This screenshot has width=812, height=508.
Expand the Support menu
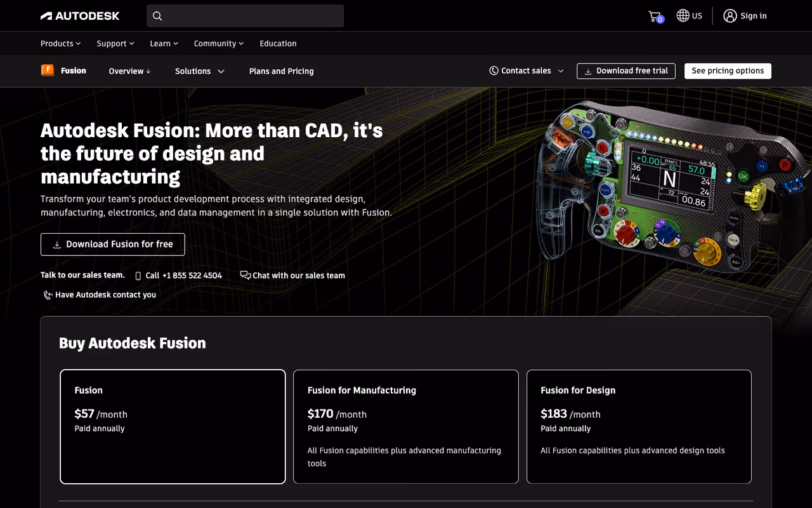point(115,44)
